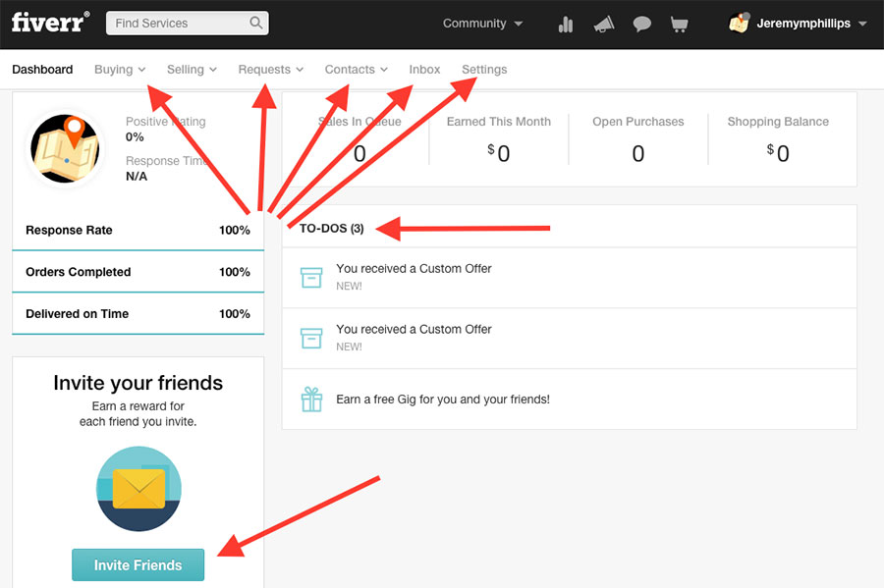
Task: Expand the Requests menu
Action: pos(271,70)
